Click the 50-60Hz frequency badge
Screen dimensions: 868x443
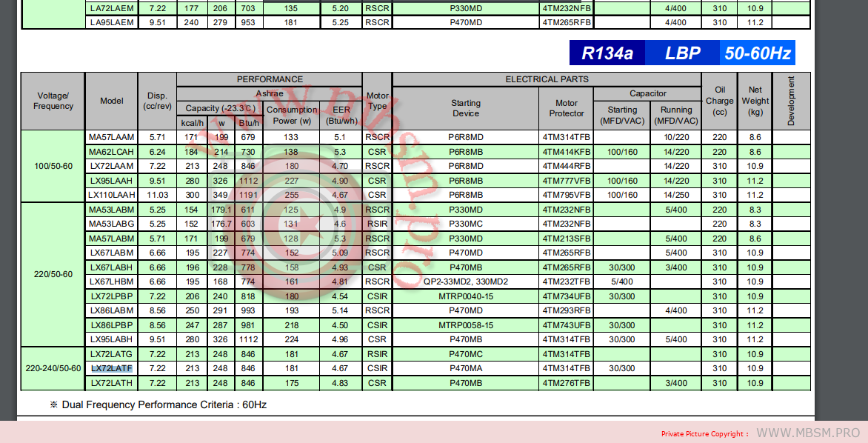[757, 53]
